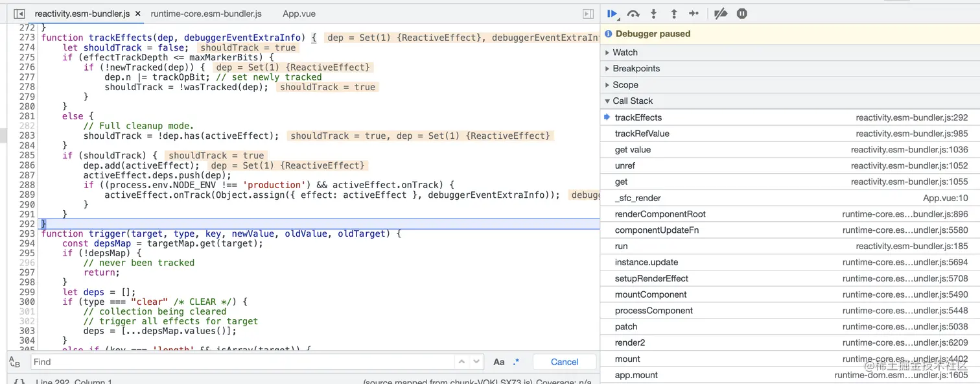Select the unref stack frame
The image size is (980, 384).
pyautogui.click(x=790, y=166)
